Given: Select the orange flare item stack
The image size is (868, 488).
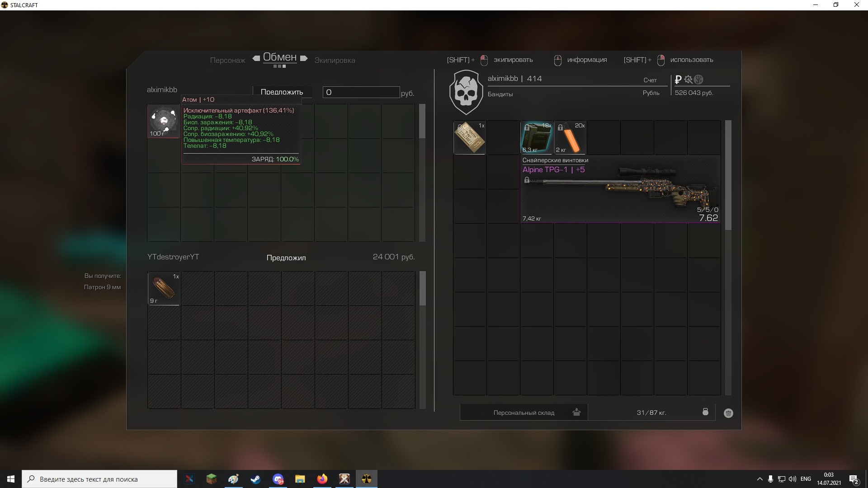Looking at the screenshot, I should pos(571,137).
